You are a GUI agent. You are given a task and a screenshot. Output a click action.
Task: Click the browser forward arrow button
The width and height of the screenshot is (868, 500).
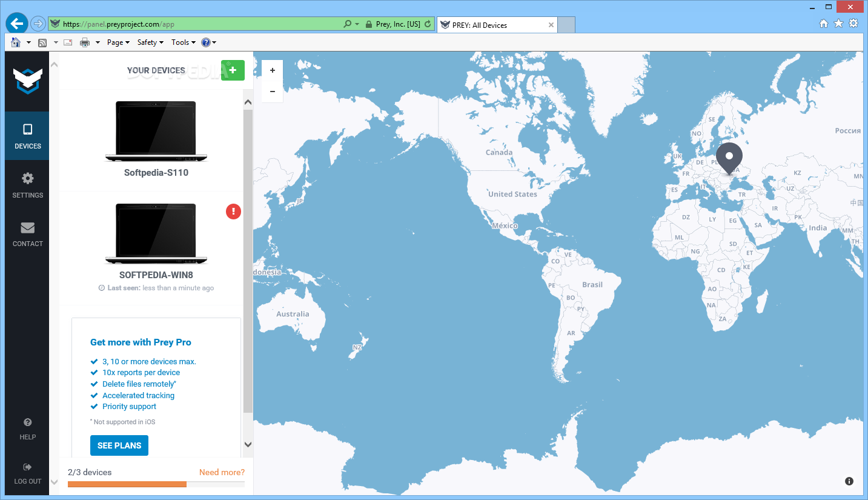point(38,24)
